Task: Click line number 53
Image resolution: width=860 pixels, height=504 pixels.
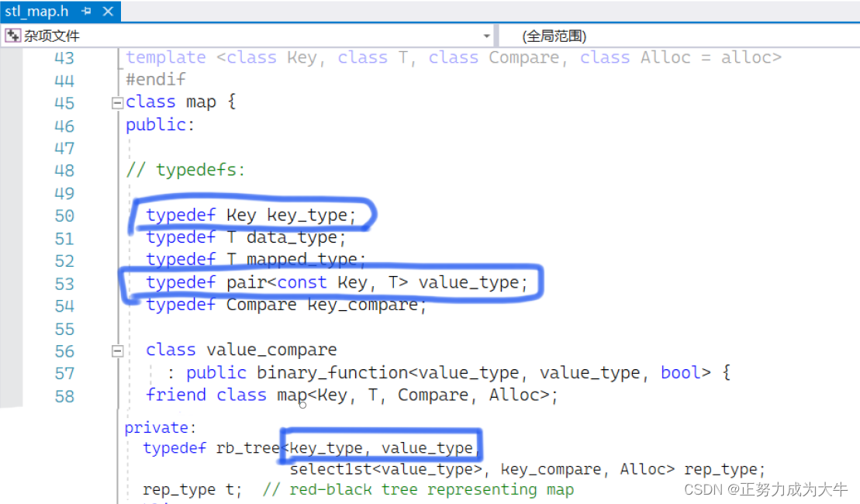Action: pyautogui.click(x=64, y=284)
